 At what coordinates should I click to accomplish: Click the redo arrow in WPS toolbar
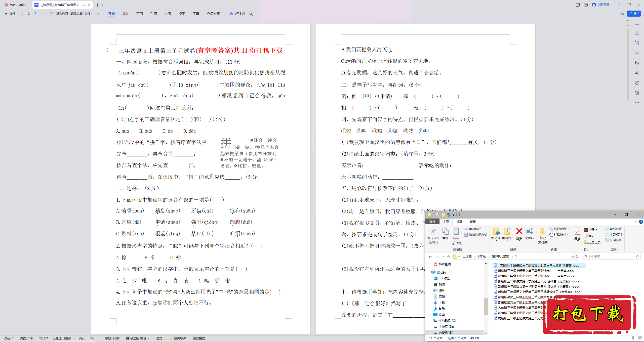click(x=51, y=14)
